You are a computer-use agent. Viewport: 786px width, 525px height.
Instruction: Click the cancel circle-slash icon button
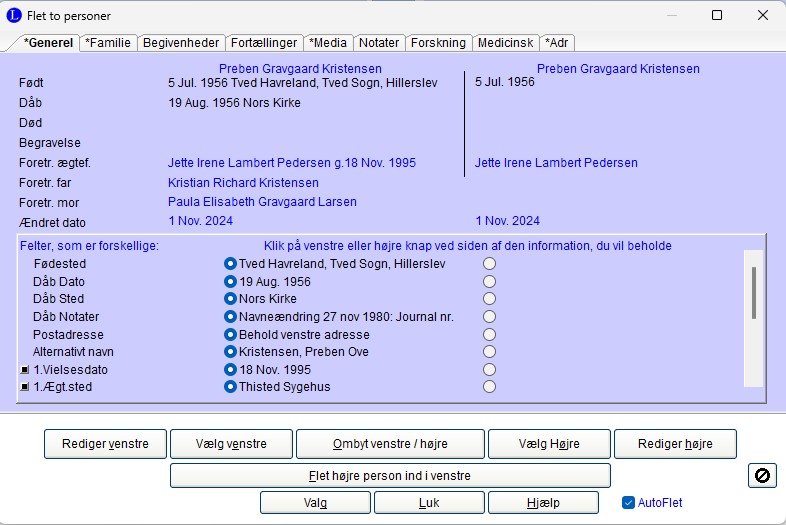click(x=762, y=476)
